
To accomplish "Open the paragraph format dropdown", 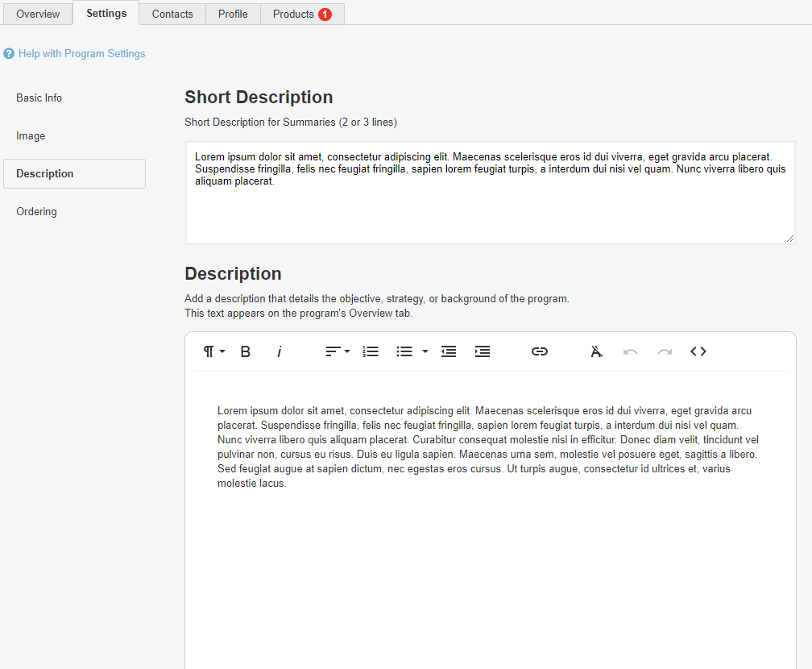I will (213, 351).
